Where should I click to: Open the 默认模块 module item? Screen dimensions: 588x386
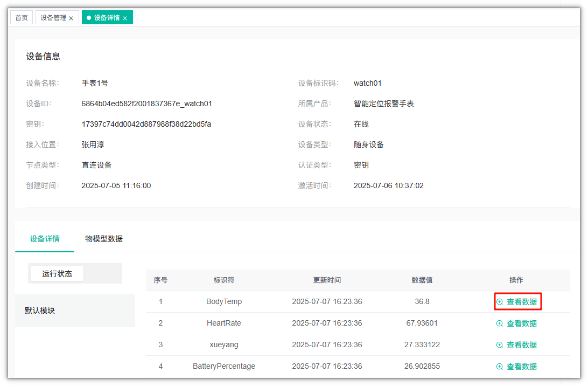[75, 311]
